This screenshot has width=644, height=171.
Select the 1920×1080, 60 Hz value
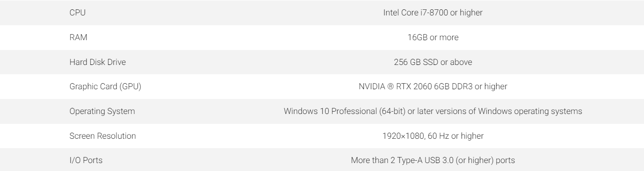(x=433, y=136)
